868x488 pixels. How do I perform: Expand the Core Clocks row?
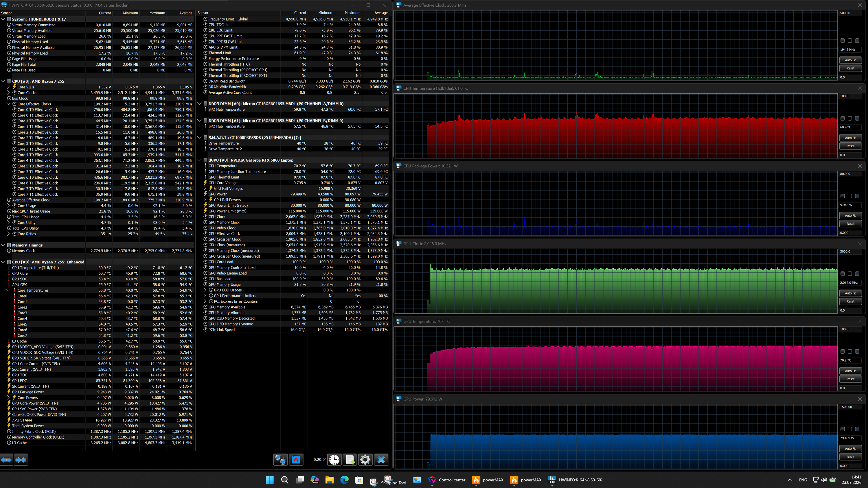click(8, 93)
